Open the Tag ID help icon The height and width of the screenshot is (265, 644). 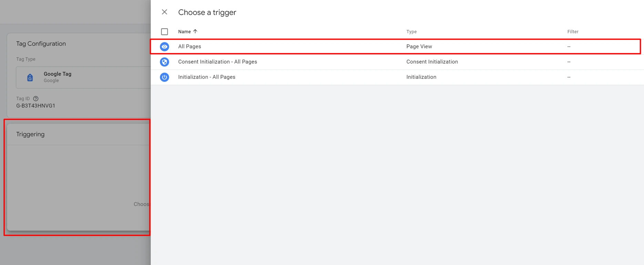[x=36, y=99]
